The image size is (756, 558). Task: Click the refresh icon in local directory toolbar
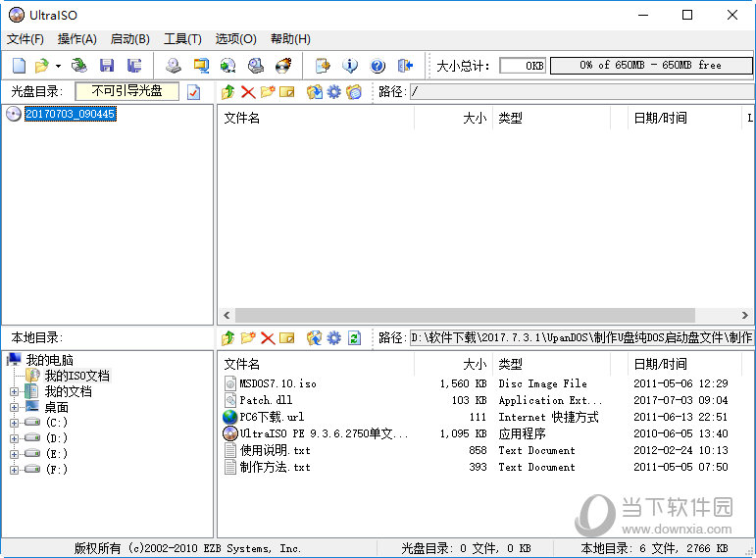[354, 337]
